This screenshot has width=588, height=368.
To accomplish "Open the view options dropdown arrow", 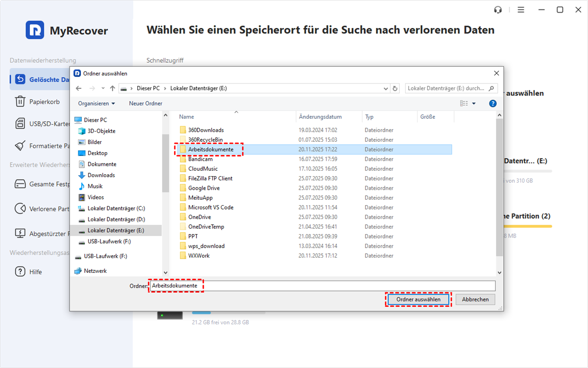I will (x=474, y=104).
